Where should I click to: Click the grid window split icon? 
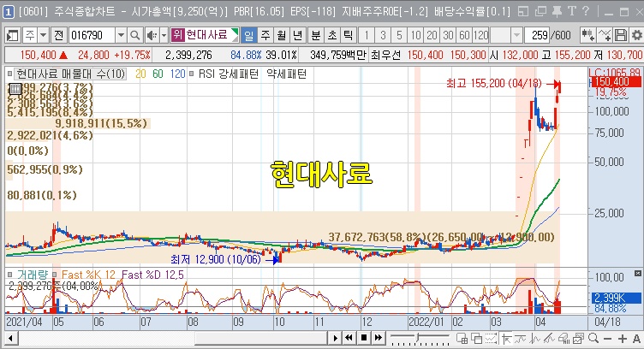462,339
